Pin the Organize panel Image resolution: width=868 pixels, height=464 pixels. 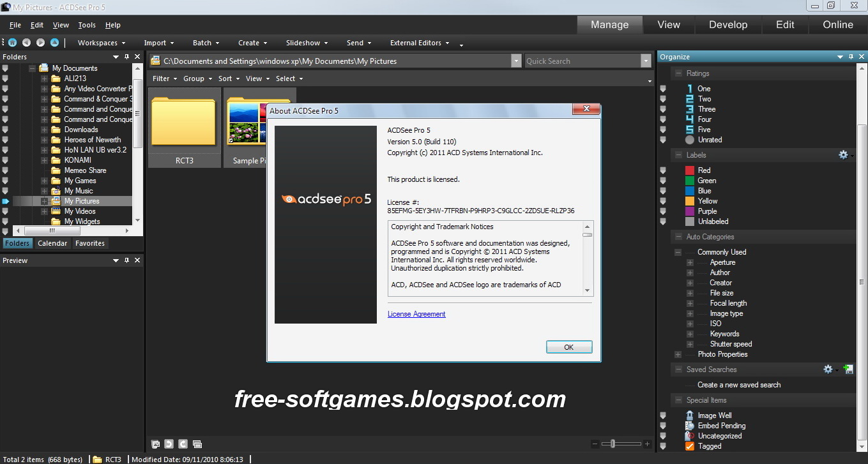point(851,57)
